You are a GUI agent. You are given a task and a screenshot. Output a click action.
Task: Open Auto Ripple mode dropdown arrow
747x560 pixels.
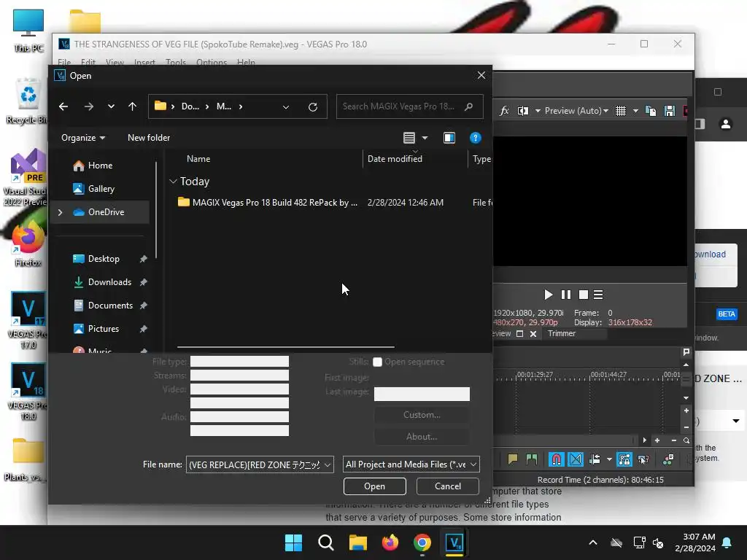pos(609,459)
